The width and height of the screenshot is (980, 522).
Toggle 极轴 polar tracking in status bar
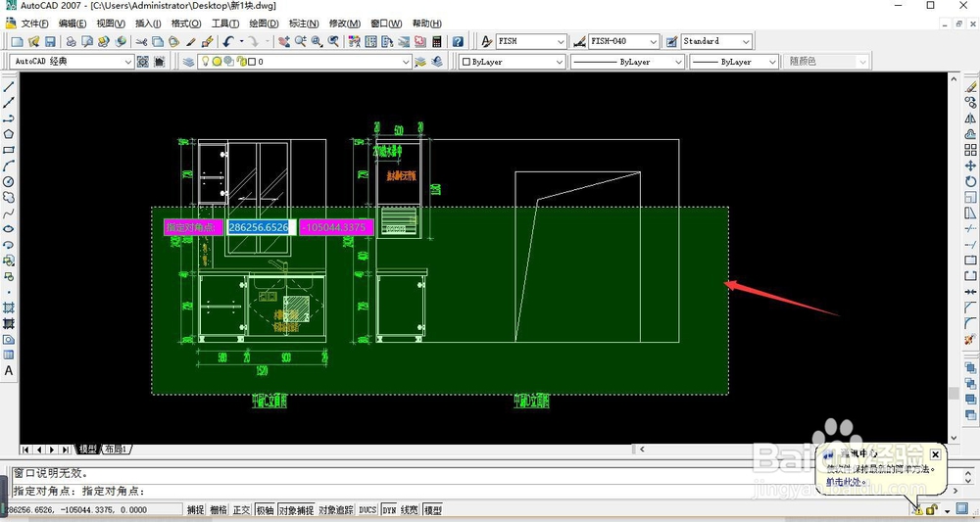coord(265,509)
